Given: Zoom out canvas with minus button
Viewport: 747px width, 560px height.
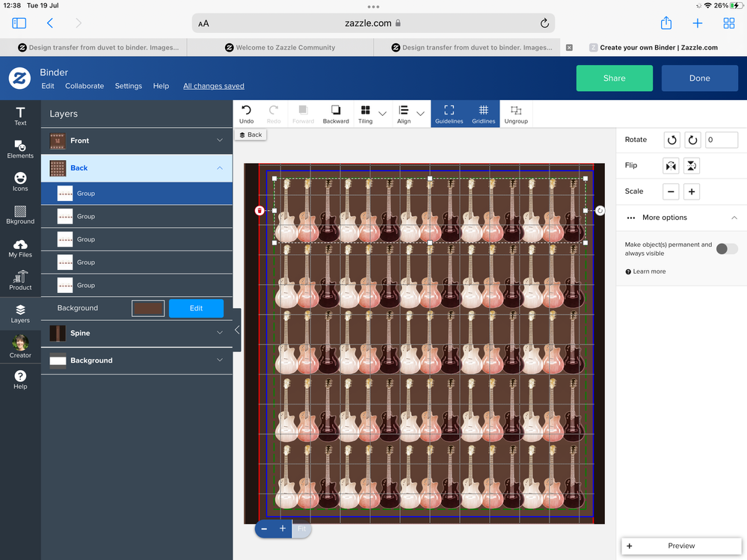Looking at the screenshot, I should point(264,529).
